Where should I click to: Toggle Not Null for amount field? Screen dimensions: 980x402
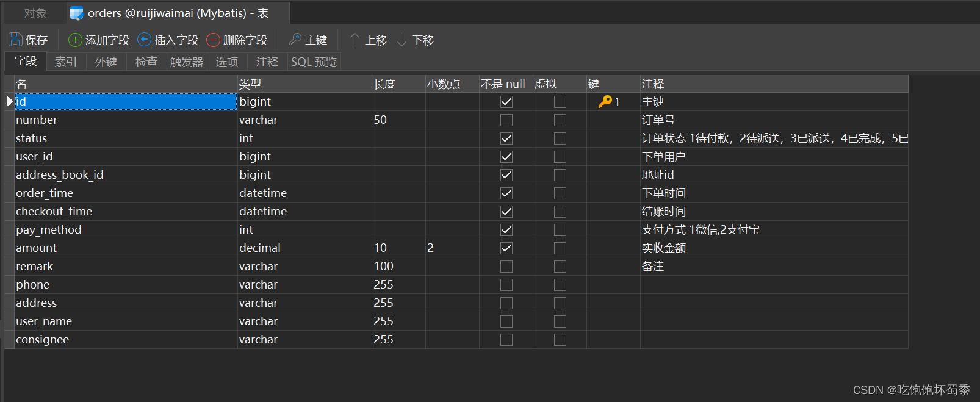(506, 248)
